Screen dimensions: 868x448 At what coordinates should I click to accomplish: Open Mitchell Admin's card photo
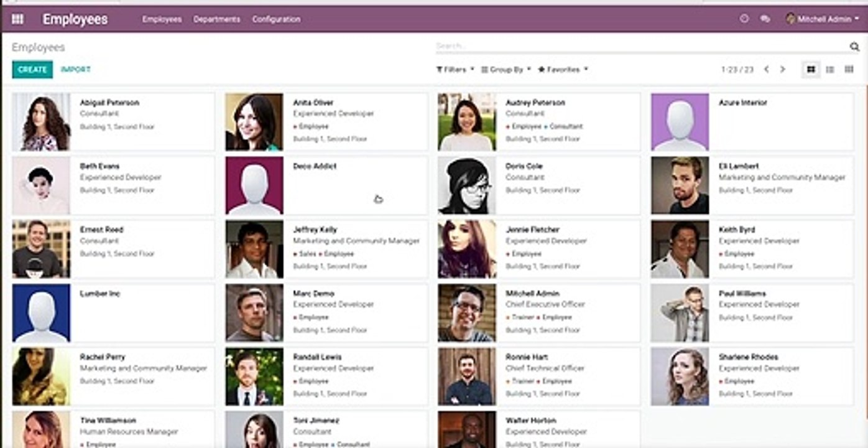[x=467, y=313]
